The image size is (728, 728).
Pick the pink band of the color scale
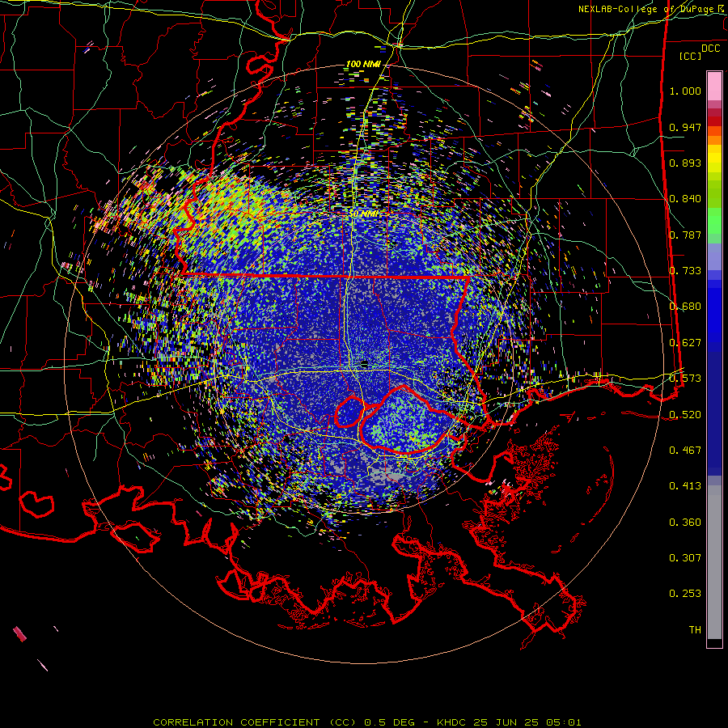pos(714,86)
